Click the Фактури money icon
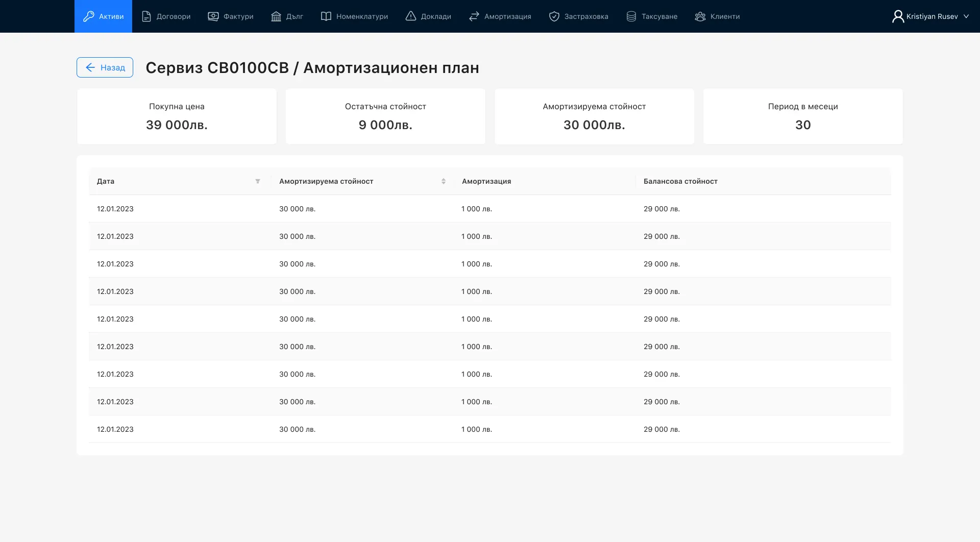The image size is (980, 542). pyautogui.click(x=213, y=16)
